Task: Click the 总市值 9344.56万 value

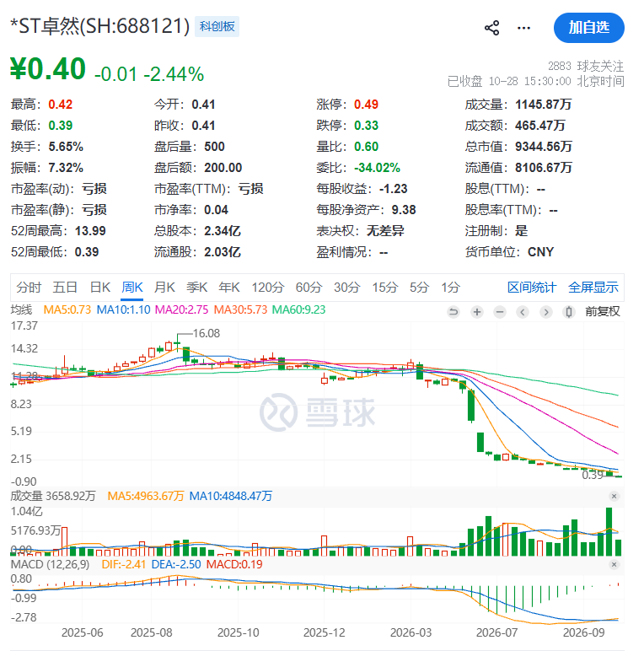Action: point(544,147)
